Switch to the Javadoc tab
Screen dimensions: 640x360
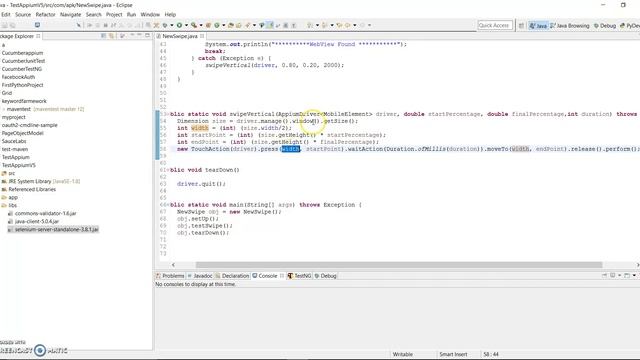(200, 276)
